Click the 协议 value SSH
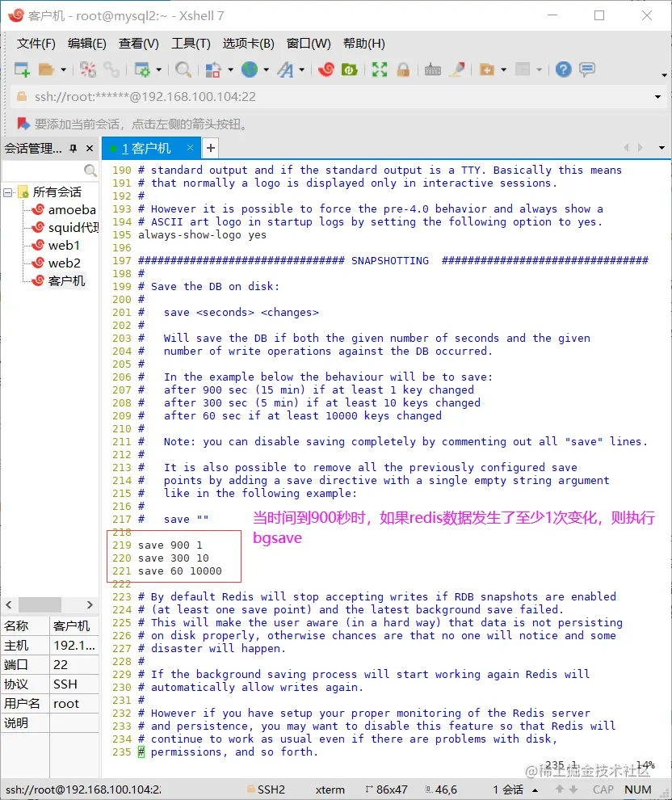The image size is (672, 800). coord(74,684)
